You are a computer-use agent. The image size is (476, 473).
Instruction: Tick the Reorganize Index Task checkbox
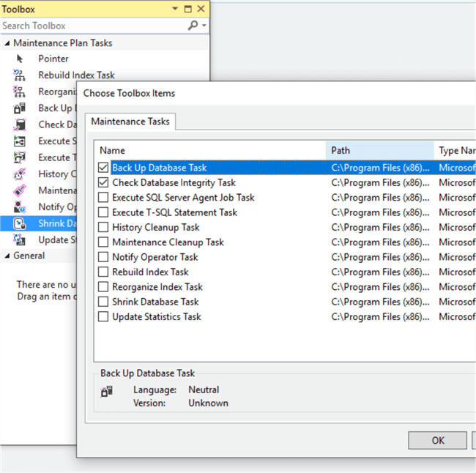tap(103, 286)
